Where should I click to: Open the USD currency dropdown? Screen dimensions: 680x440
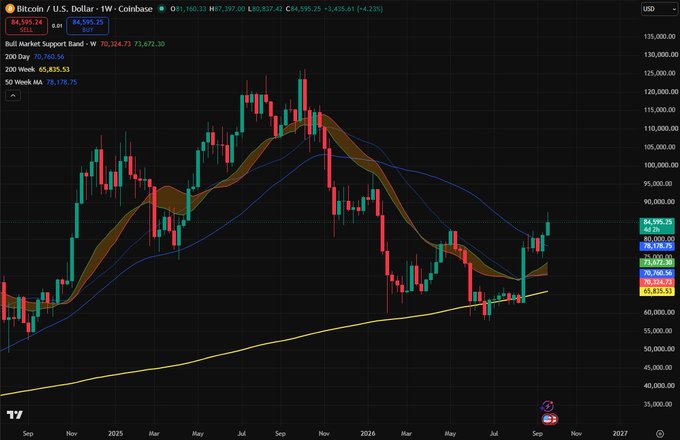click(659, 9)
